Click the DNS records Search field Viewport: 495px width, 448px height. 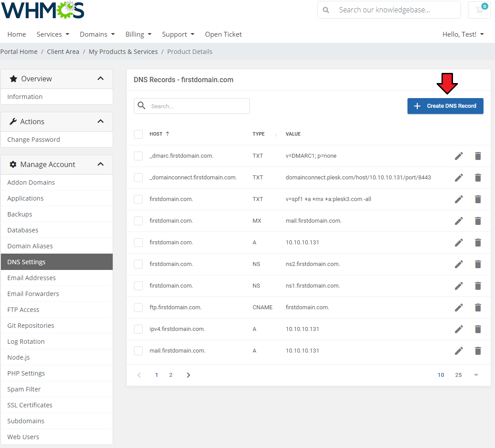click(x=192, y=106)
